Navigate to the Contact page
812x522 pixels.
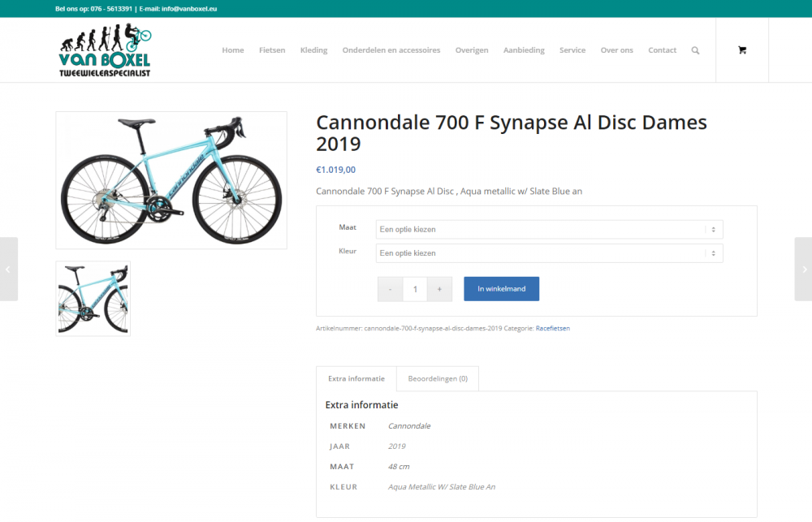click(x=662, y=50)
